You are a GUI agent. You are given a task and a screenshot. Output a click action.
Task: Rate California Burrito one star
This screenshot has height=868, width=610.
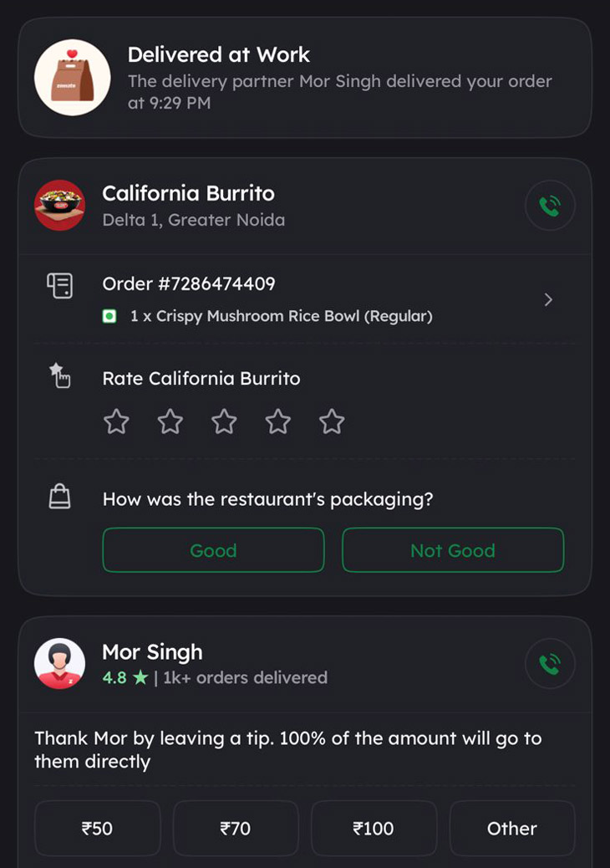(116, 421)
